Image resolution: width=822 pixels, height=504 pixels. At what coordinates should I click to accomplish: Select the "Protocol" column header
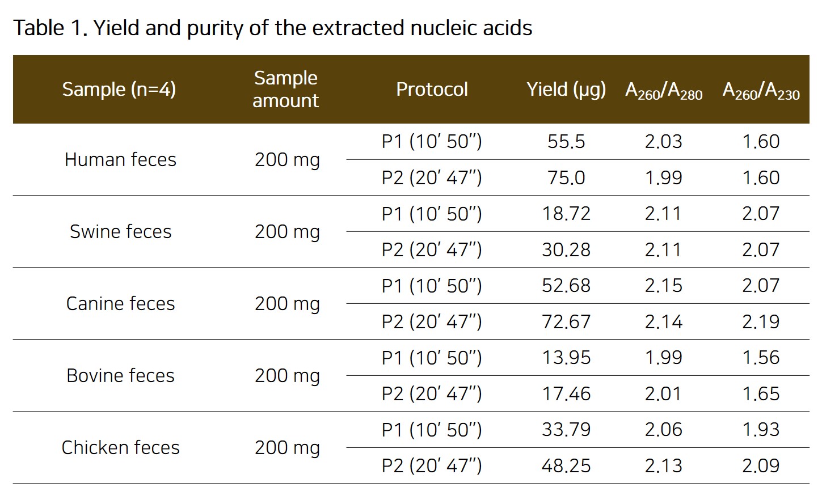[432, 89]
